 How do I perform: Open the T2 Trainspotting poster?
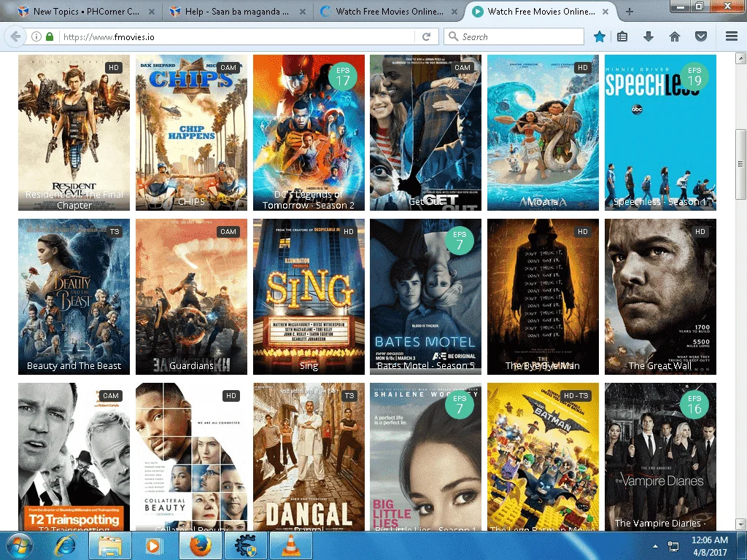(x=74, y=456)
